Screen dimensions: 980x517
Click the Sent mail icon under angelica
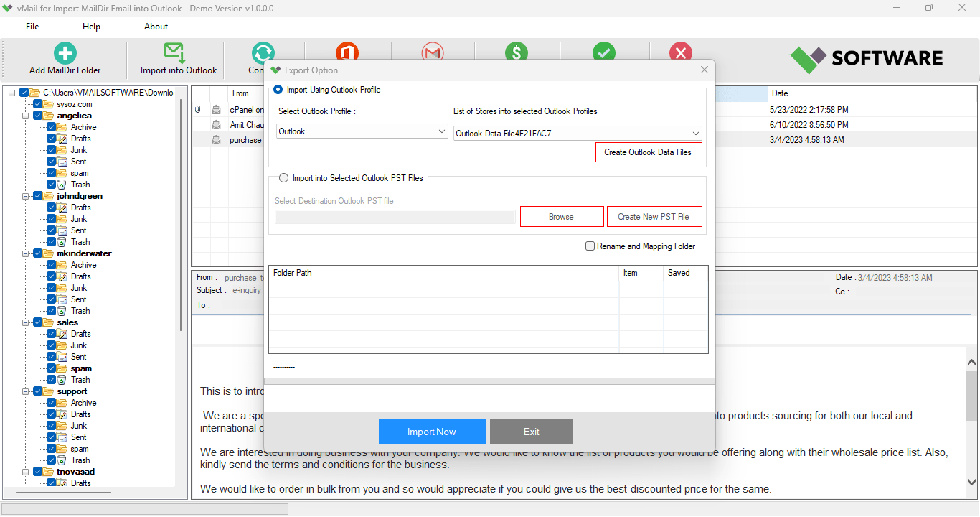point(62,162)
